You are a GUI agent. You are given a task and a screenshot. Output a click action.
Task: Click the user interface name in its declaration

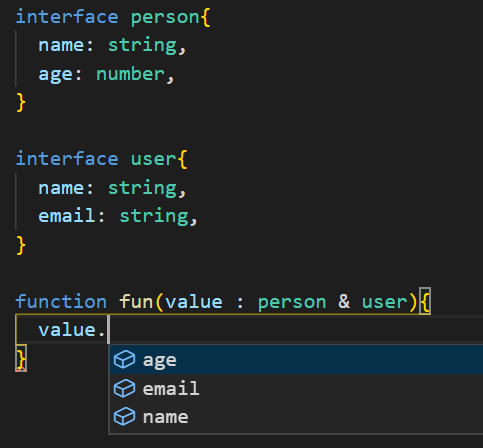tap(153, 159)
